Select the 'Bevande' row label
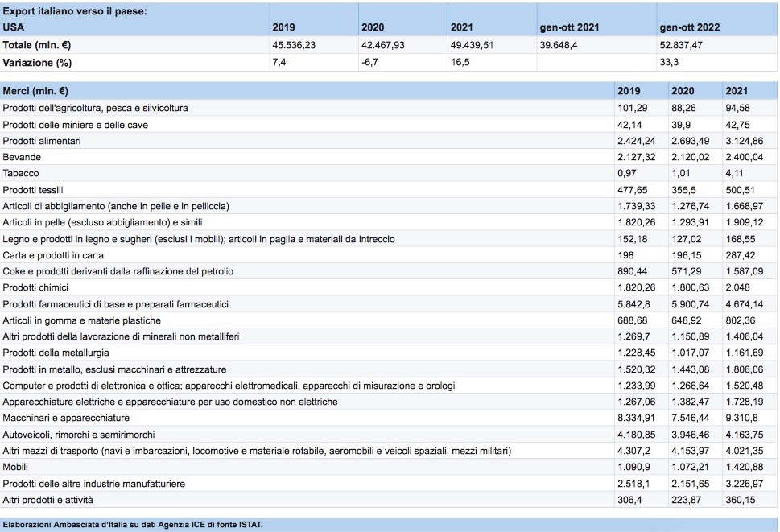Image resolution: width=780 pixels, height=532 pixels. coord(22,157)
